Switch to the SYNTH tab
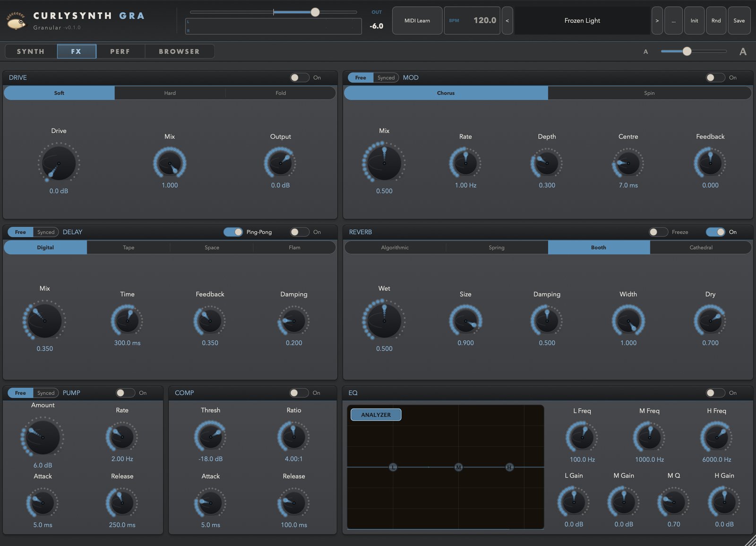 point(31,51)
